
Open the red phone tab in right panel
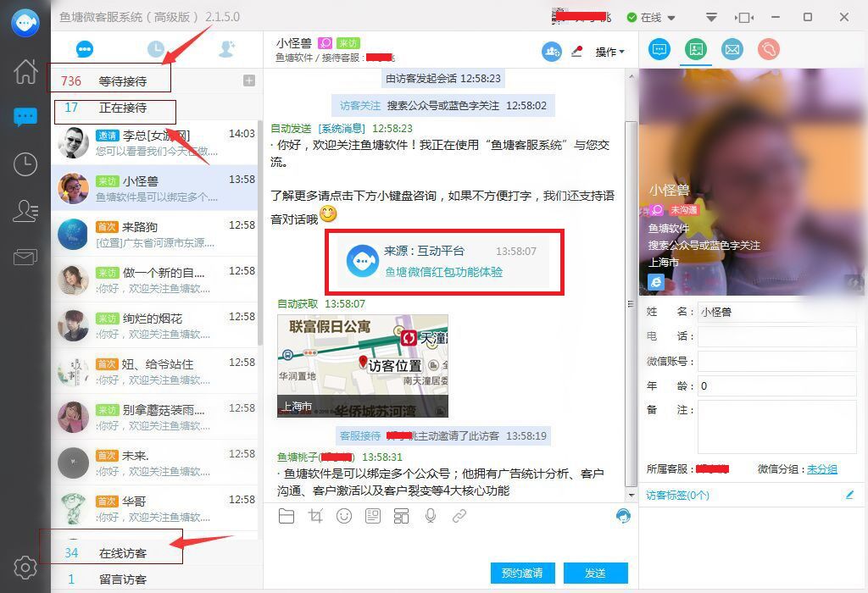tap(768, 49)
